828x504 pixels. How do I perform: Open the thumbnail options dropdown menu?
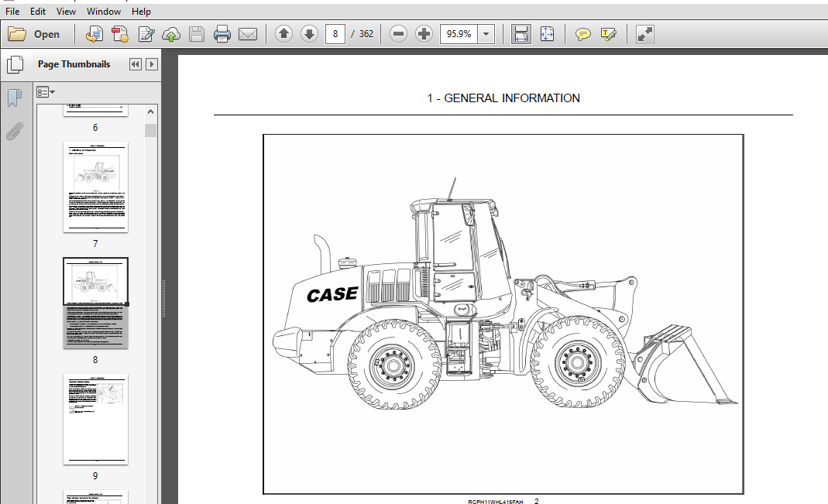tap(46, 92)
